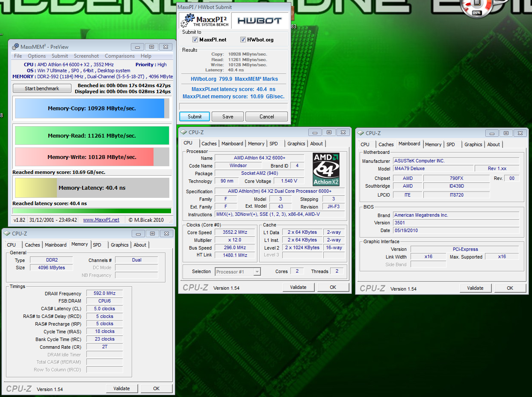Click the Core Speed 3552.2 MHz field
The height and width of the screenshot is (397, 532).
235,232
